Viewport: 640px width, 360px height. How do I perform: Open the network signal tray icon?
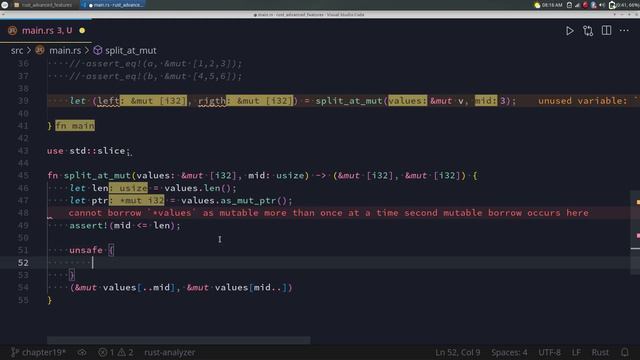577,5
